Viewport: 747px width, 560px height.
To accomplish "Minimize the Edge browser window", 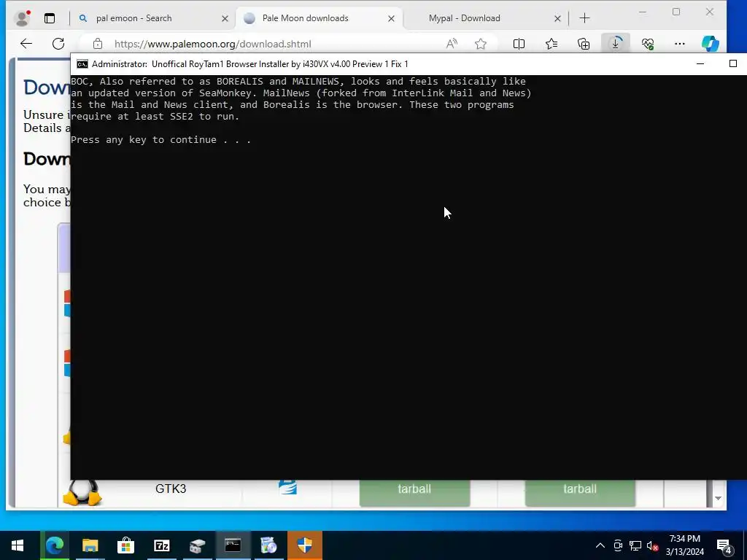I will (642, 12).
